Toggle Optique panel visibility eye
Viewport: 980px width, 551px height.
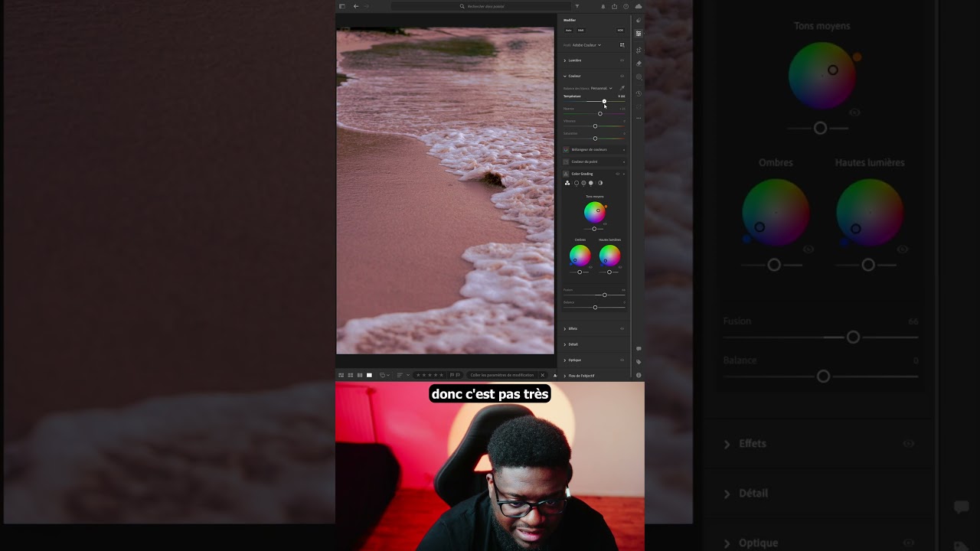[x=622, y=360]
